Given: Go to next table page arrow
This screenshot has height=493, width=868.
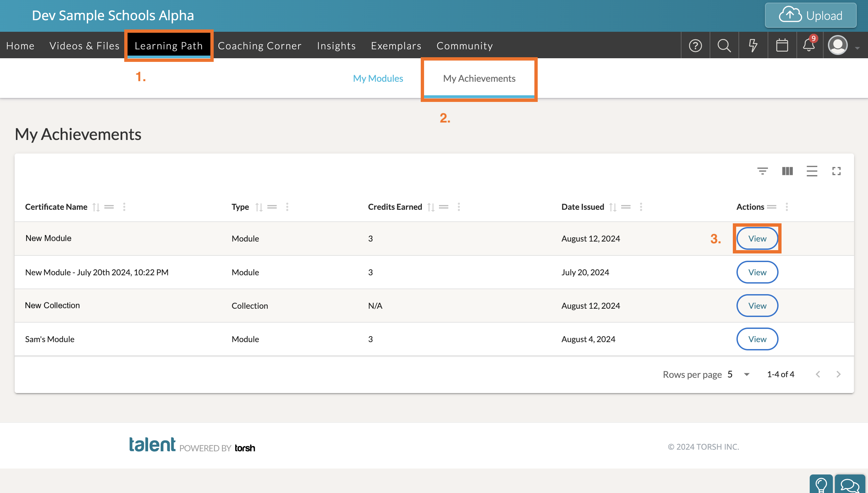Looking at the screenshot, I should point(839,374).
